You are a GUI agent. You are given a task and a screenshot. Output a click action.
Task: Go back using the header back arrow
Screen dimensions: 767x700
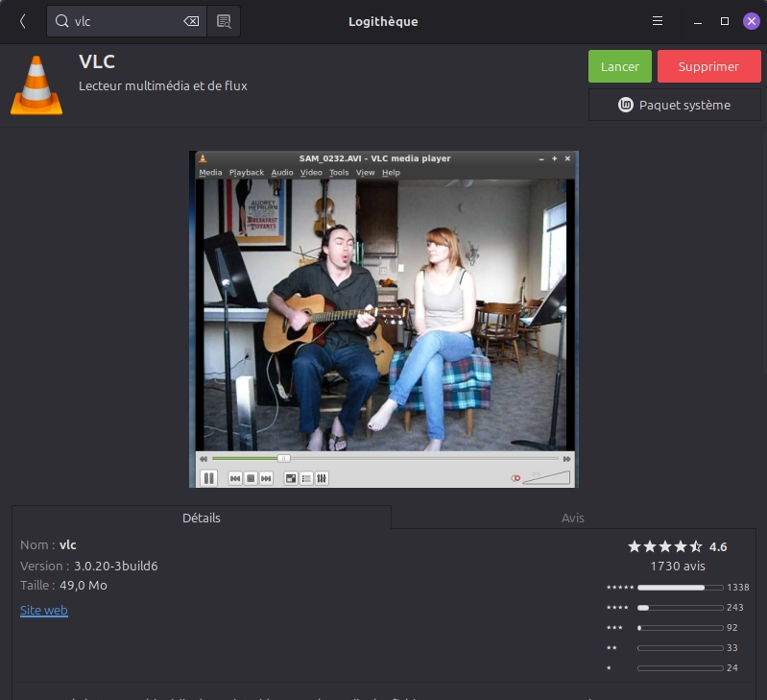pos(23,21)
